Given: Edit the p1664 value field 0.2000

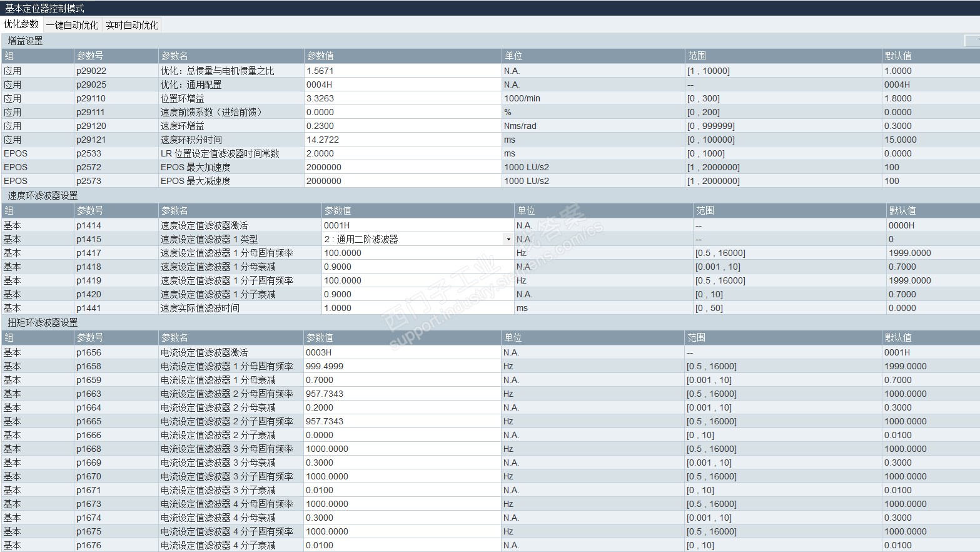Looking at the screenshot, I should (x=402, y=407).
